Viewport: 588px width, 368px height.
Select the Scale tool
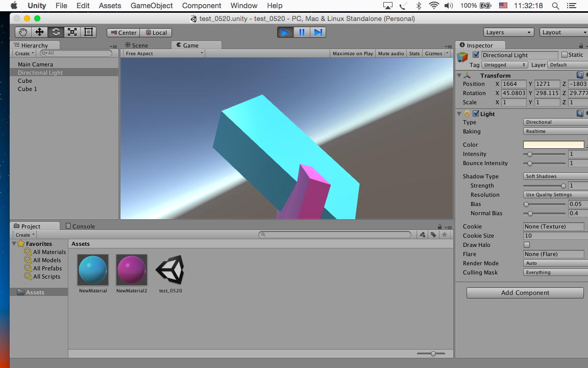tap(72, 32)
